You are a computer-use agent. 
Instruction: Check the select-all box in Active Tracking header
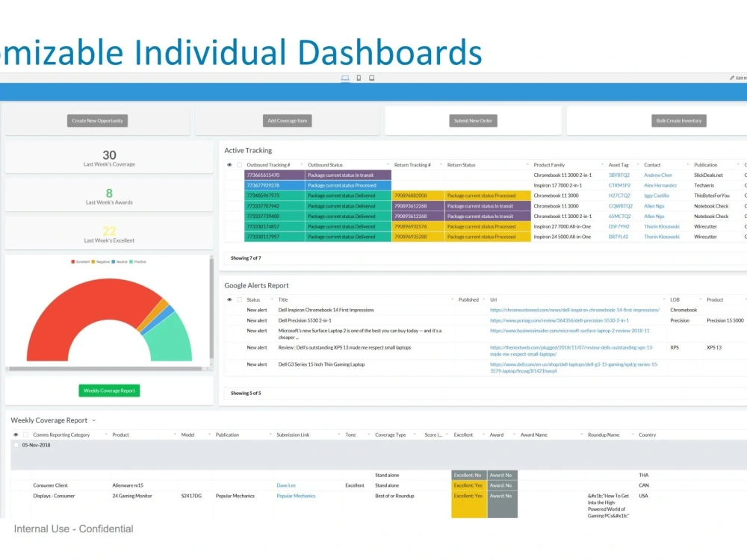240,165
